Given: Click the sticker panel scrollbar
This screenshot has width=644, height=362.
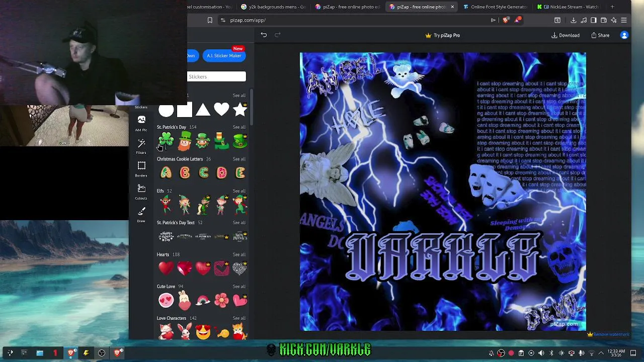Looking at the screenshot, I should tap(252, 108).
